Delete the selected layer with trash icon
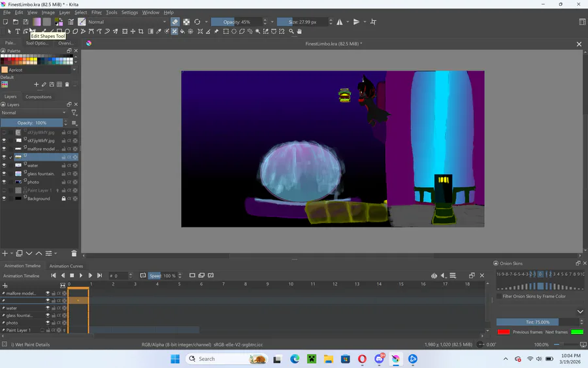Viewport: 588px width, 368px height. tap(74, 254)
